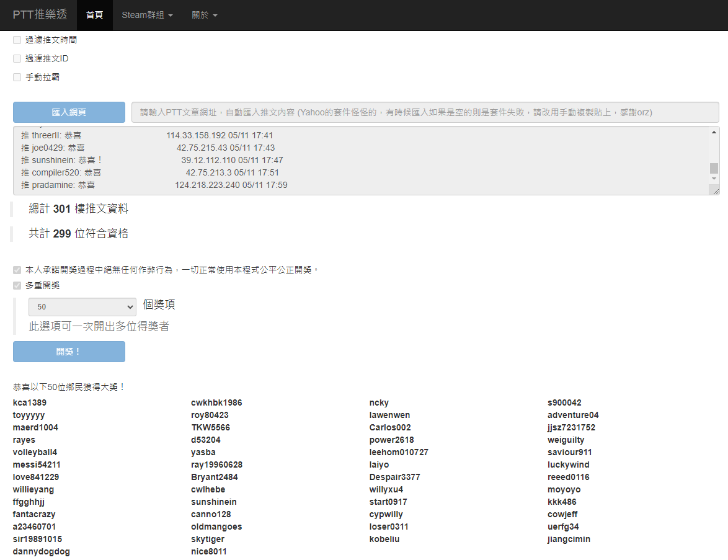Click the sunshinein comment line in textarea
728x560 pixels.
coord(152,160)
